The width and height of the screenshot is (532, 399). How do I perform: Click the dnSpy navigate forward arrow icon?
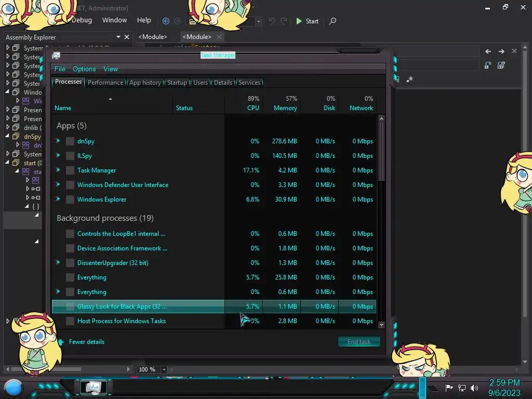pyautogui.click(x=178, y=21)
